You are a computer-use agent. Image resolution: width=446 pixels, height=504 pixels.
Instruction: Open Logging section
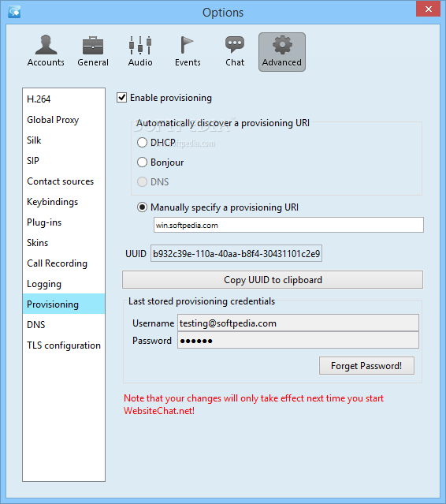tap(64, 284)
